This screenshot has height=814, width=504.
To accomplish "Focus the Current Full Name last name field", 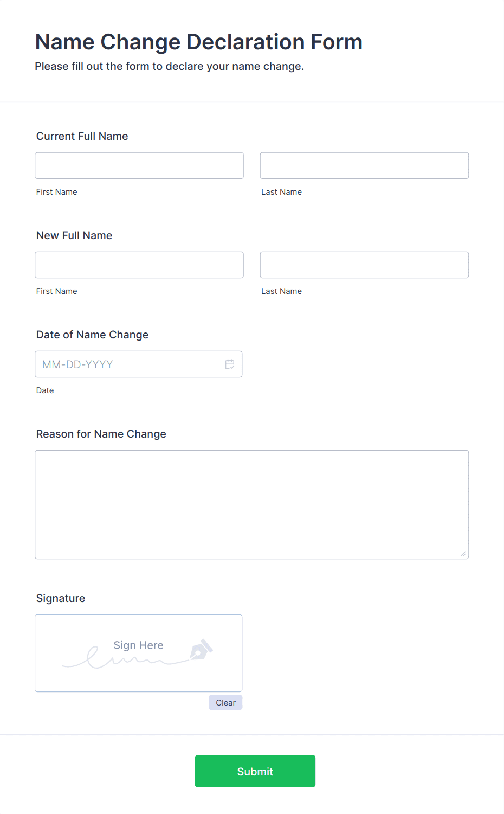I will pyautogui.click(x=364, y=165).
